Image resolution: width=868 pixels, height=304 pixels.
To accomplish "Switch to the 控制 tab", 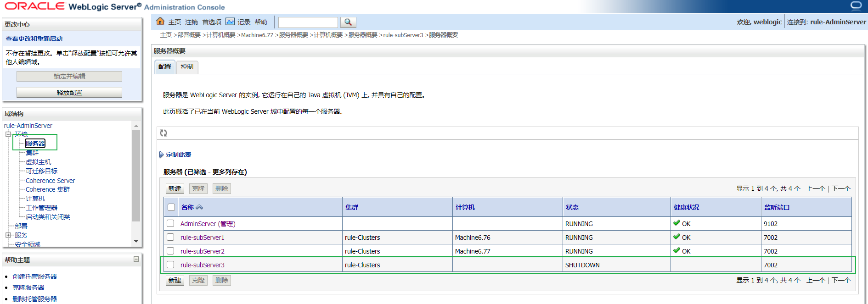I will pos(187,67).
